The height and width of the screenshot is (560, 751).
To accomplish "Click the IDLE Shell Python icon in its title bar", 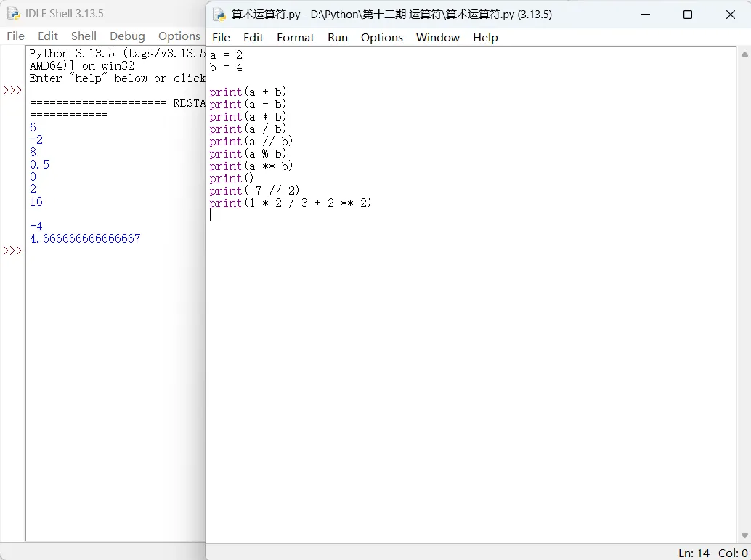I will point(13,13).
